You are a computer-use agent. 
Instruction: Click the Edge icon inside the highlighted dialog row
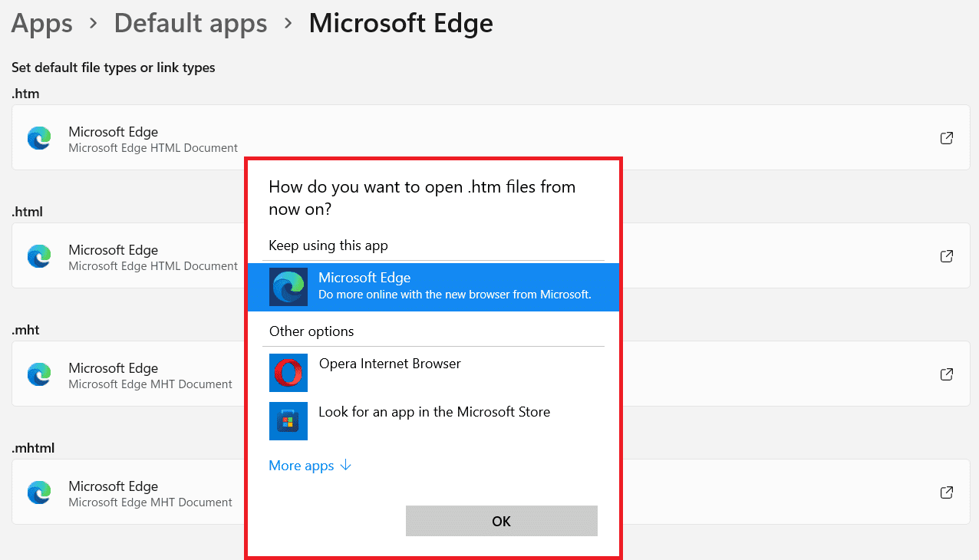[288, 287]
